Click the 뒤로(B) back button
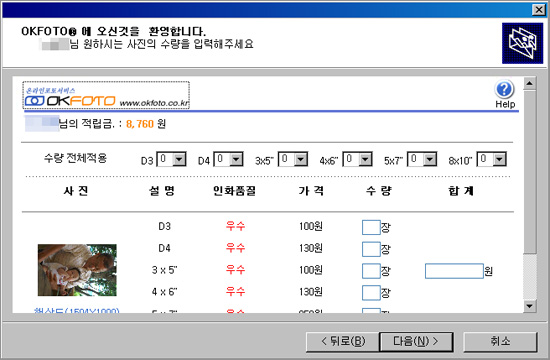The image size is (550, 360). tap(343, 341)
